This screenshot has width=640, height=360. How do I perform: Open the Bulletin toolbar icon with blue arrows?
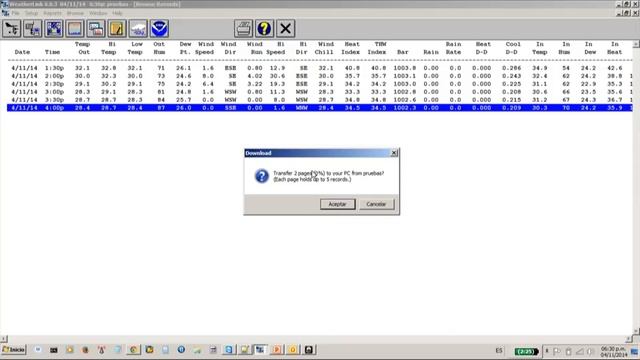pos(54,29)
